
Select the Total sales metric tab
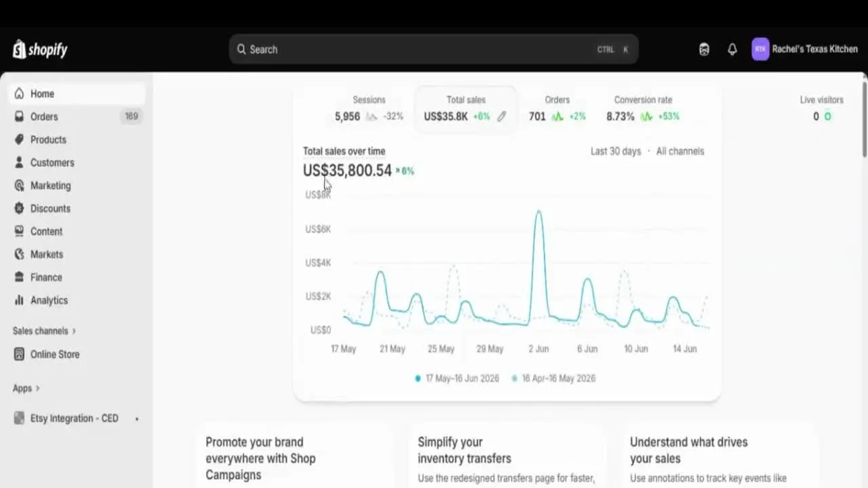click(x=466, y=108)
